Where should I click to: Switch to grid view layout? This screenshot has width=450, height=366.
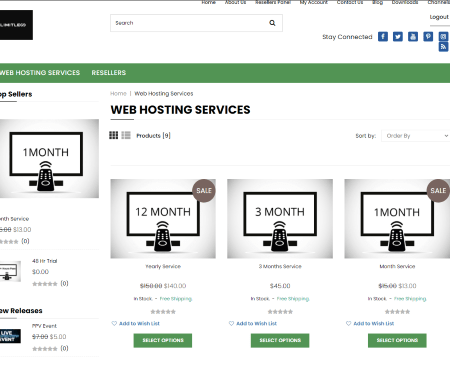pos(114,135)
